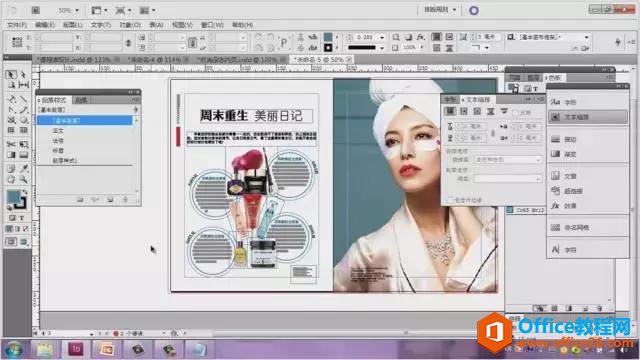Image resolution: width=640 pixels, height=360 pixels.
Task: Toggle the checkbox at bottom of Text Wrap panel
Action: pos(450,200)
